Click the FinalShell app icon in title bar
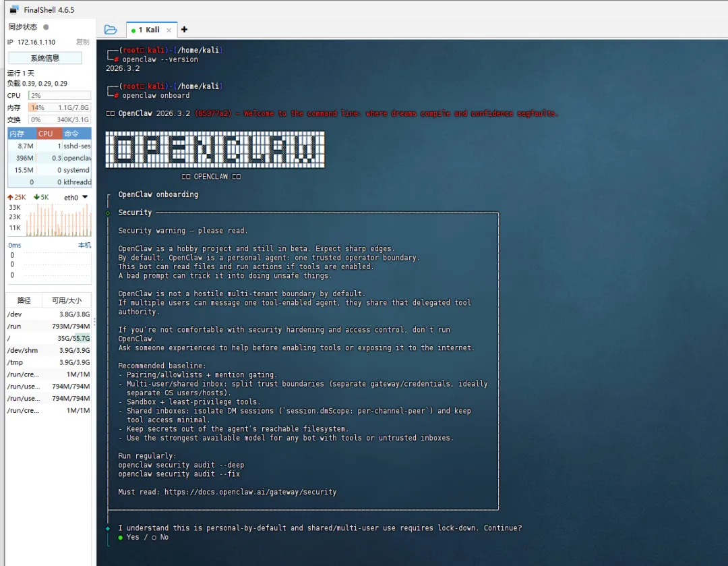Screen dimensions: 728x566 click(14, 9)
